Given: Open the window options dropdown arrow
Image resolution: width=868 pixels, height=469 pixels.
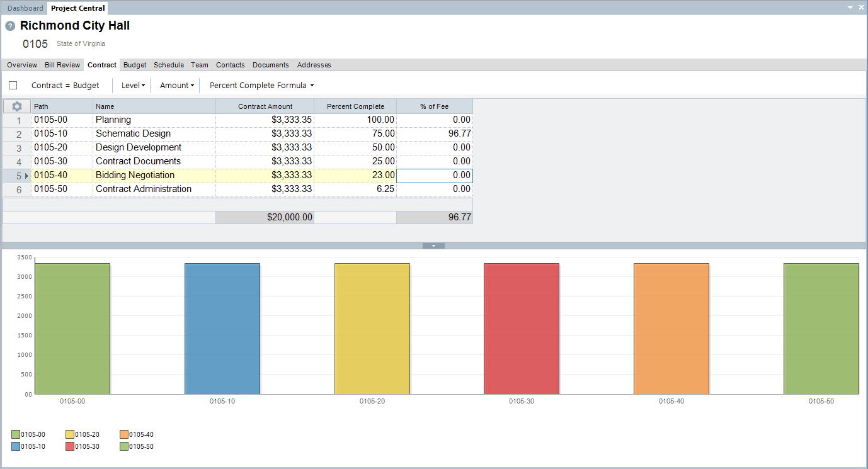Looking at the screenshot, I should [x=850, y=7].
